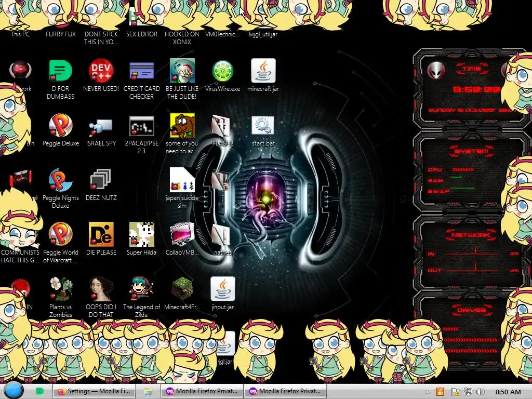Click the alien head logo in the TIME widget

pos(436,70)
